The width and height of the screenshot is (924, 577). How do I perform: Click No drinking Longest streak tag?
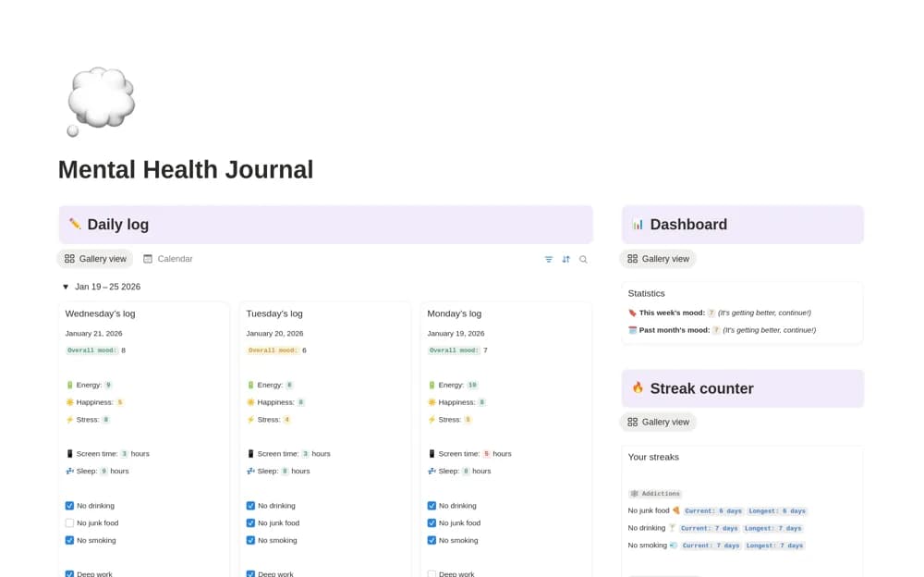pyautogui.click(x=772, y=528)
